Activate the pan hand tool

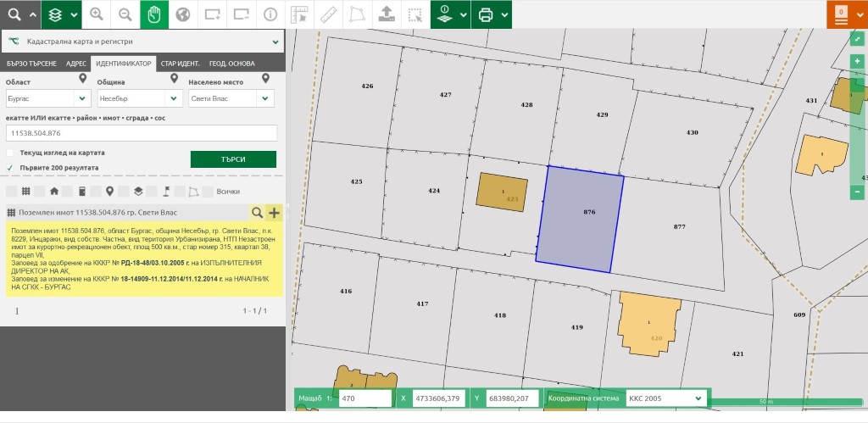pyautogui.click(x=153, y=14)
